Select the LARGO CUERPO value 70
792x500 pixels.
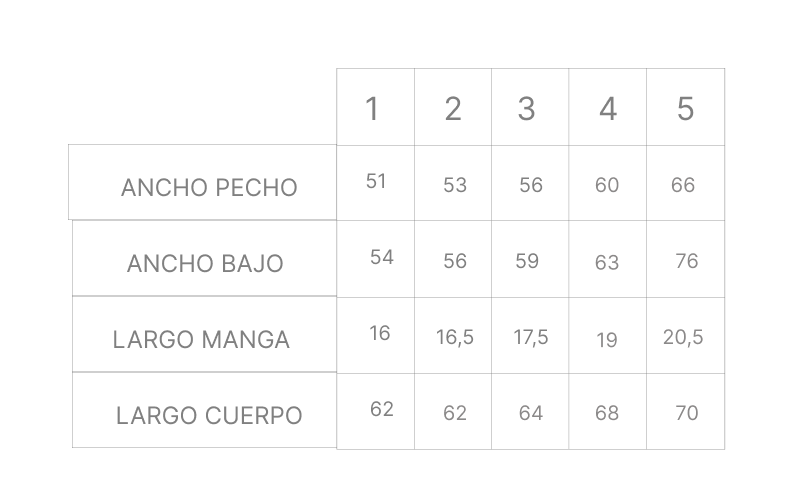coord(686,413)
